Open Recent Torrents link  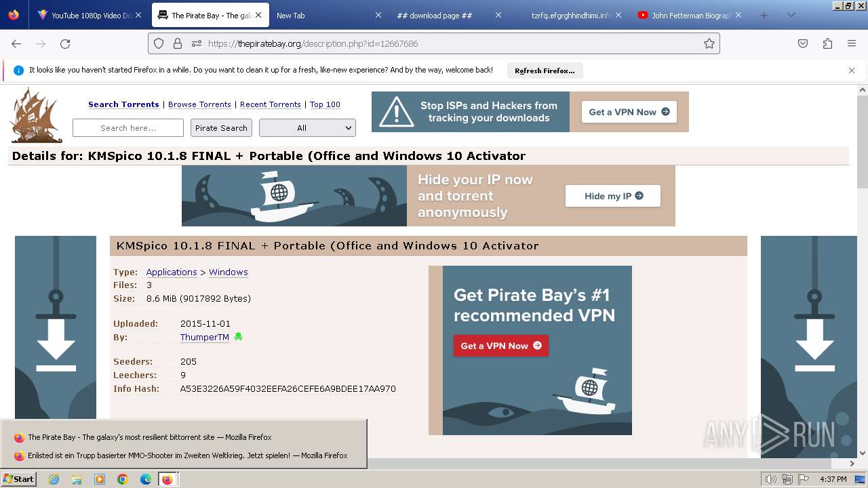pyautogui.click(x=271, y=104)
